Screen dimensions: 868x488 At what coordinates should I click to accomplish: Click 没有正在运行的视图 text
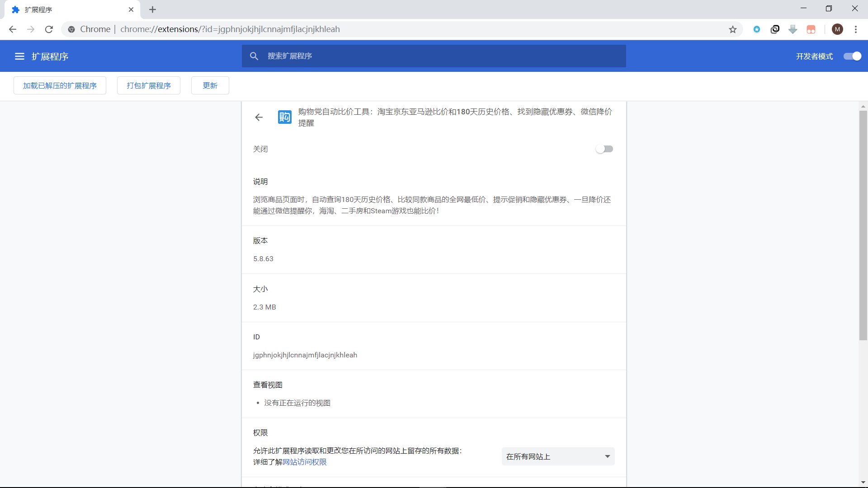[297, 403]
